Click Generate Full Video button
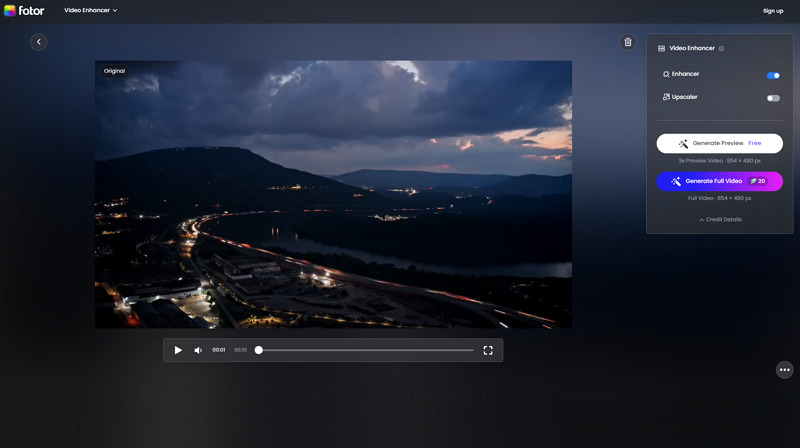800x448 pixels. [719, 181]
